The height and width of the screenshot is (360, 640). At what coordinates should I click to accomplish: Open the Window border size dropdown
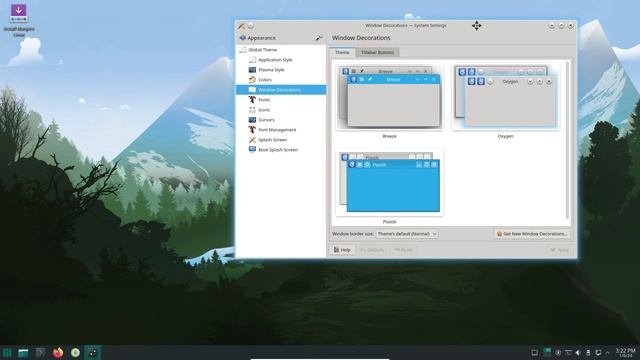407,234
